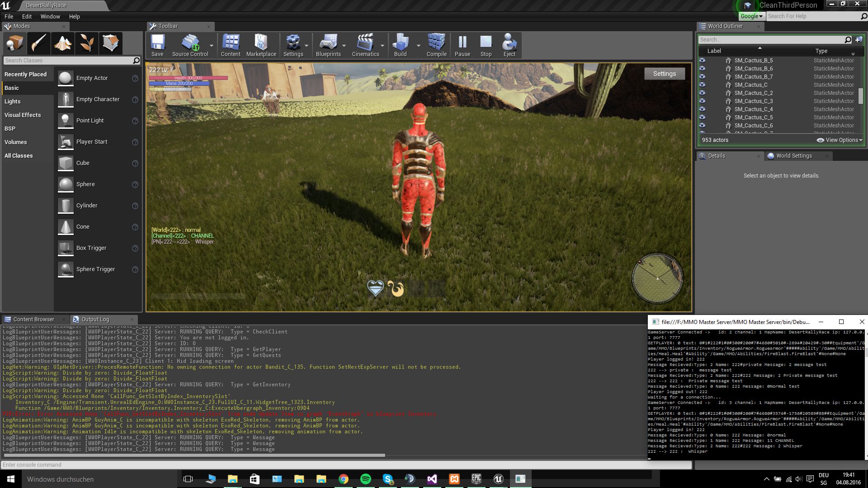
Task: Open the Cinematics clapperboard icon
Action: pos(365,45)
